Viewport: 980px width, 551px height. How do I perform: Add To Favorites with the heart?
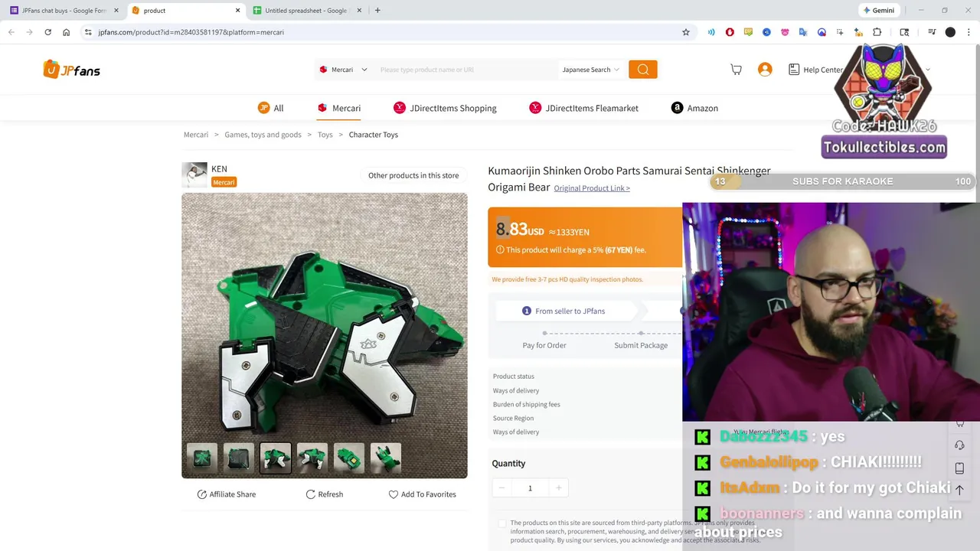(422, 494)
